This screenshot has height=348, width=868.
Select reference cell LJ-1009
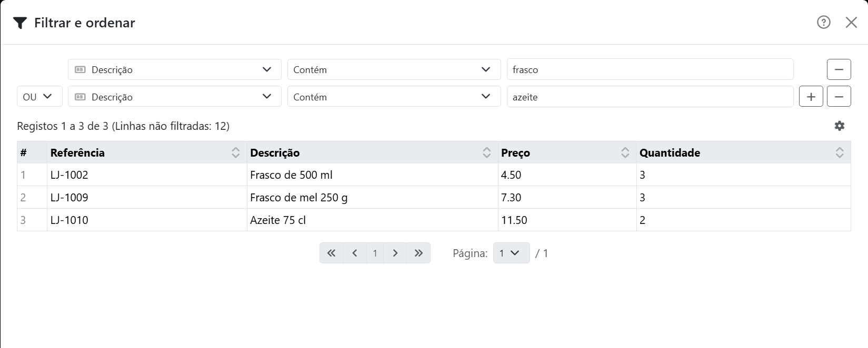(147, 198)
